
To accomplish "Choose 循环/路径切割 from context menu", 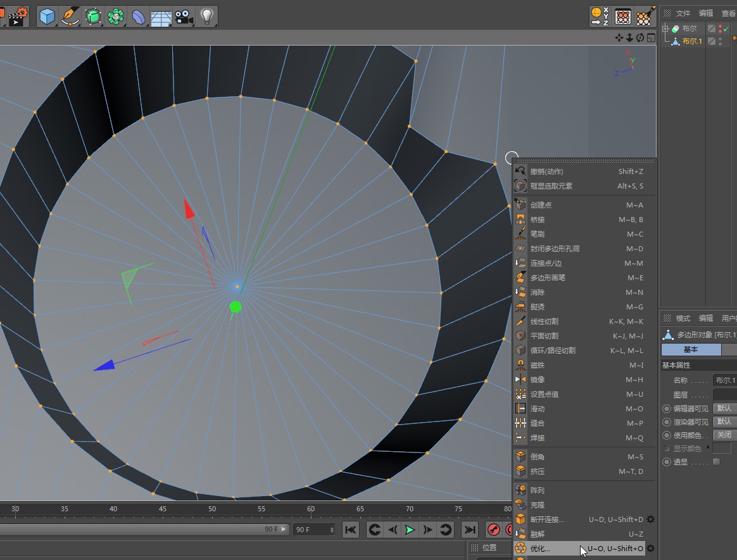I will coord(584,351).
